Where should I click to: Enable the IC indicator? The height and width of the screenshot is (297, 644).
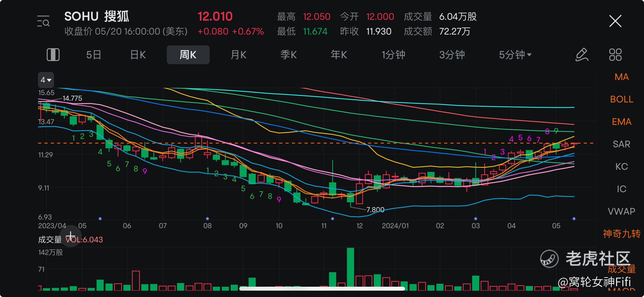622,189
